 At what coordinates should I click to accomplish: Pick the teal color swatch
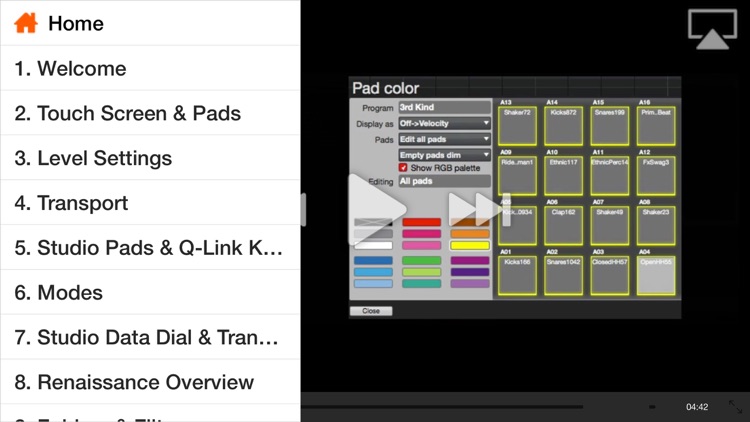coord(421,283)
